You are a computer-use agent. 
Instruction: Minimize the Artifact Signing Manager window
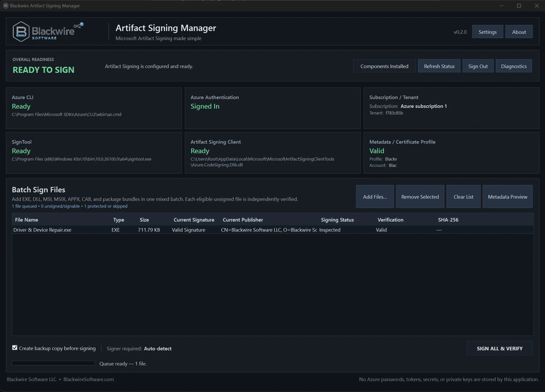501,5
